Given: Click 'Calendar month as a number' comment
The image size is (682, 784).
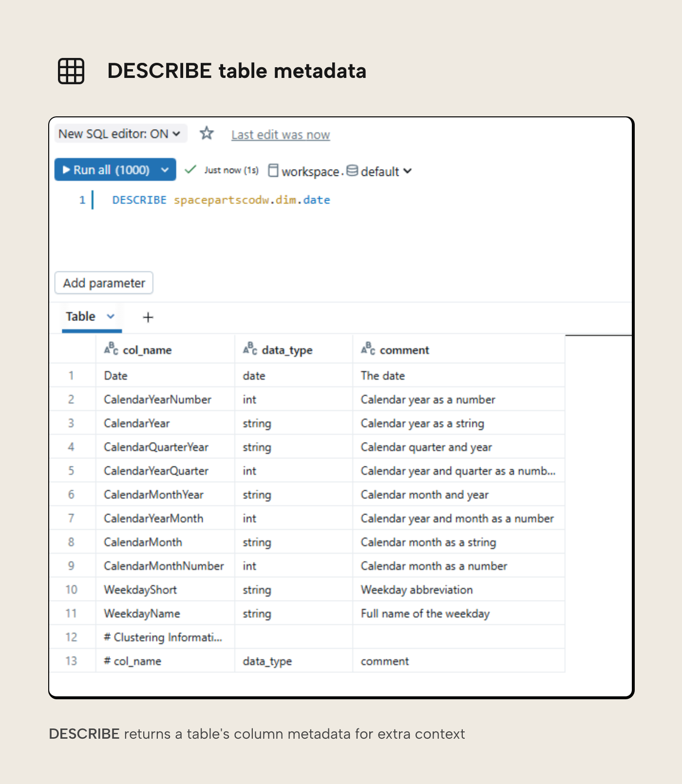Looking at the screenshot, I should coord(458,566).
